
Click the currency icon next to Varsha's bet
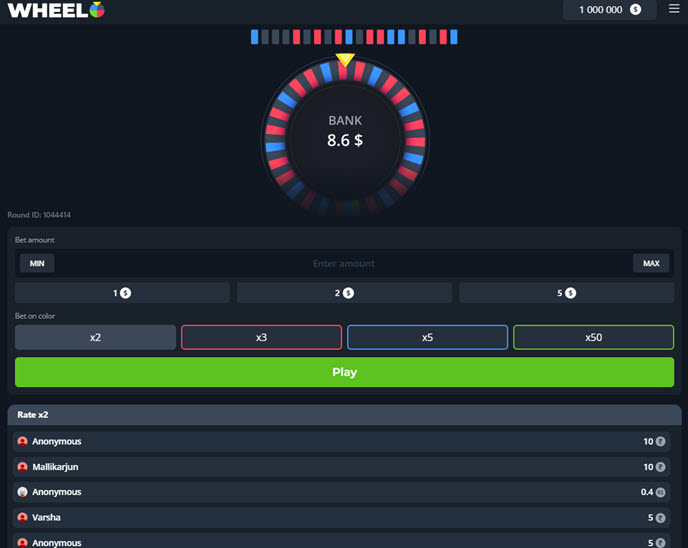[660, 518]
